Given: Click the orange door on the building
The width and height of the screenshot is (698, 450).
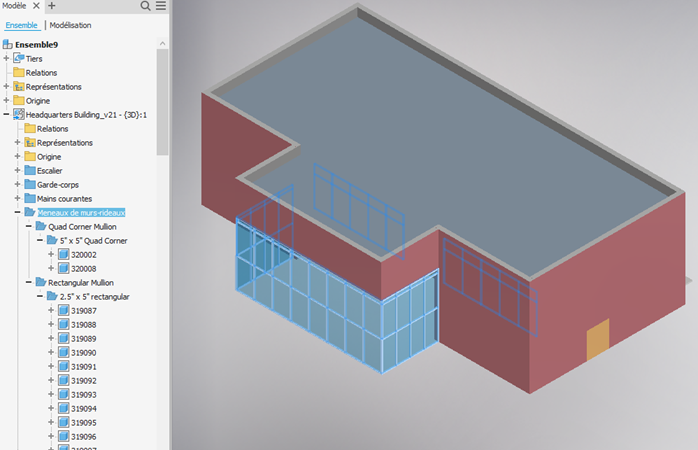Looking at the screenshot, I should click(597, 339).
